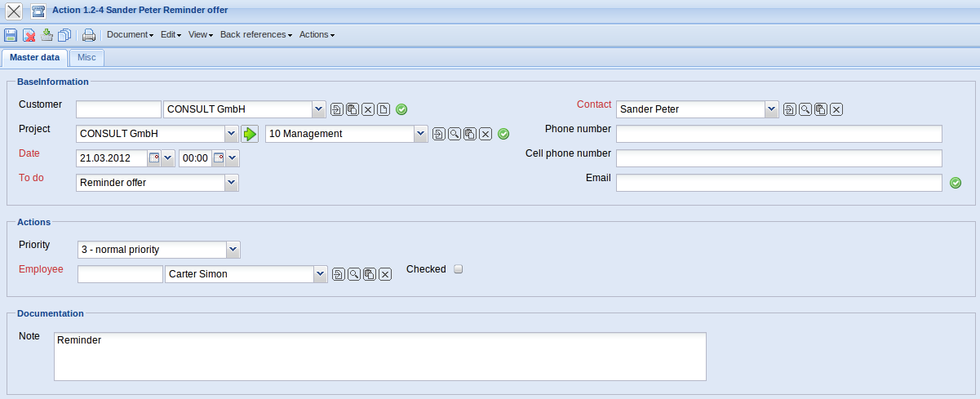Viewport: 980px width, 399px height.
Task: Toggle the Checked checkbox
Action: (458, 269)
